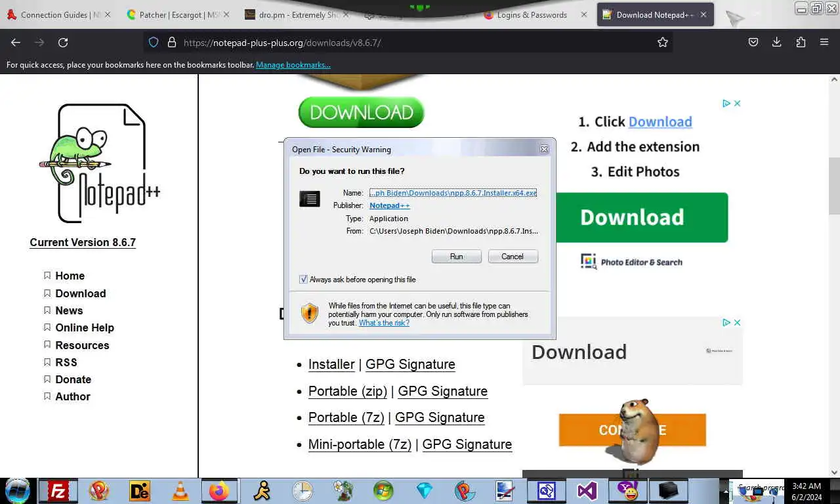Image resolution: width=840 pixels, height=504 pixels.
Task: Bookmark this page with the star
Action: tap(663, 42)
